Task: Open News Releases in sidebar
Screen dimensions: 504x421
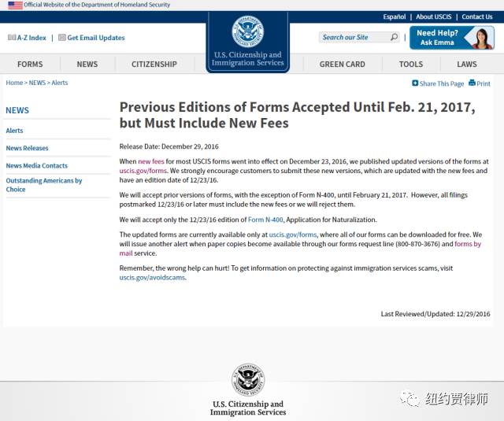Action: coord(27,148)
